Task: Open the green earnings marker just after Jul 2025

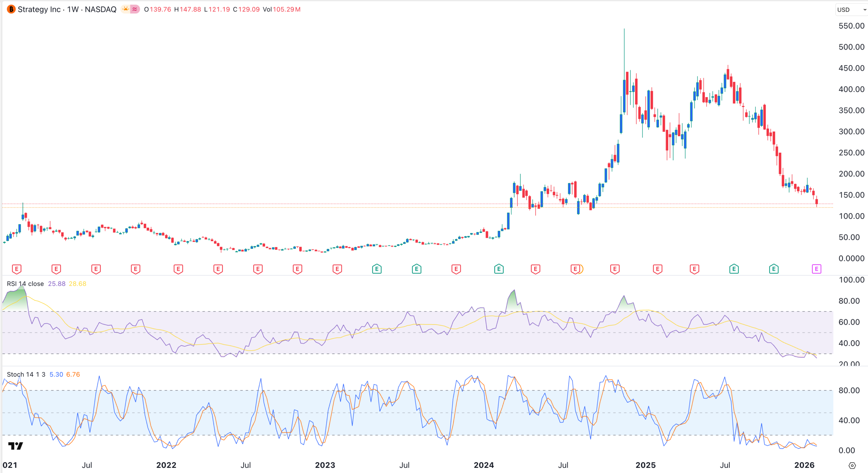Action: pyautogui.click(x=734, y=269)
